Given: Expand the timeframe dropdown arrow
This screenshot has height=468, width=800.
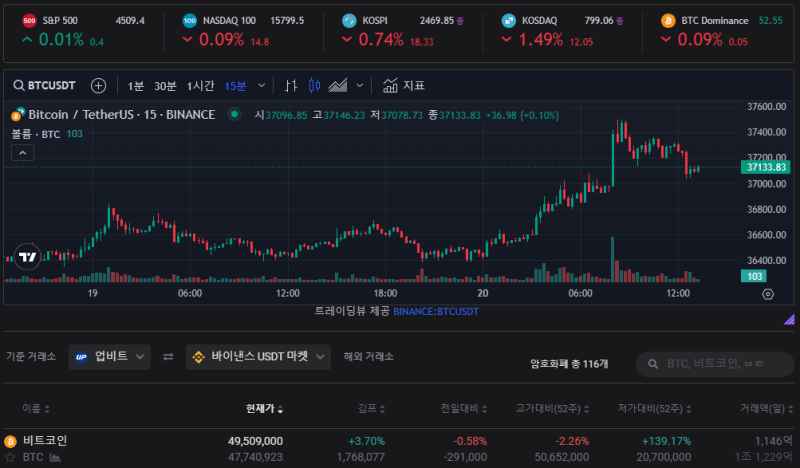Looking at the screenshot, I should pyautogui.click(x=262, y=86).
